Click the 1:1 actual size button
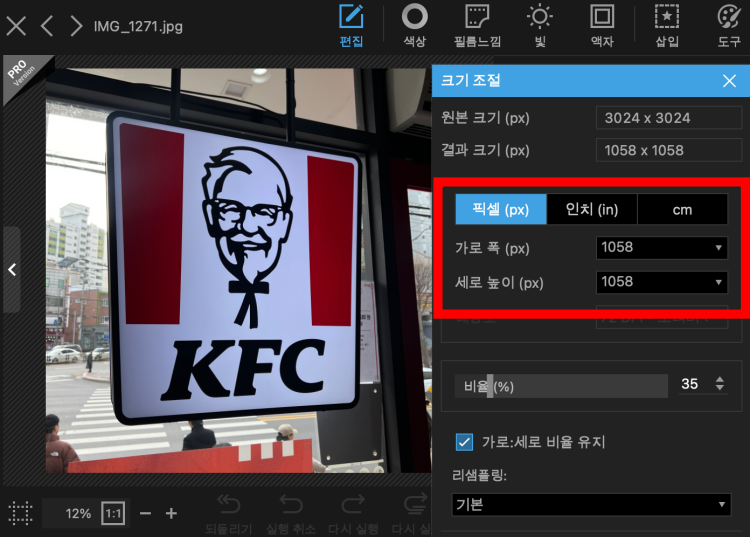The width and height of the screenshot is (750, 537). point(113,513)
